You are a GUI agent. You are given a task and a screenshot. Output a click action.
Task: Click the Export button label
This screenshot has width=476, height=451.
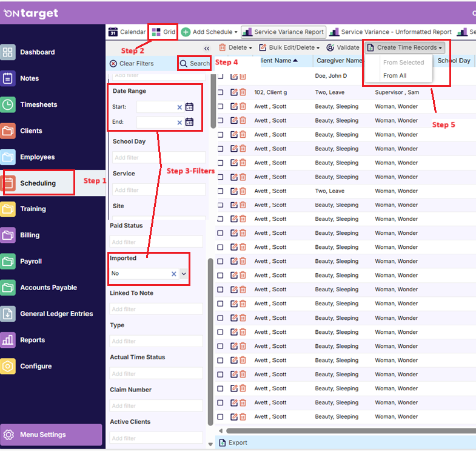point(238,443)
